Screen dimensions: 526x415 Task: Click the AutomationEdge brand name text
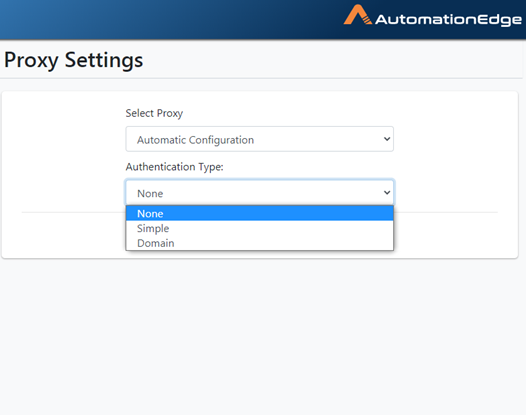coord(449,20)
